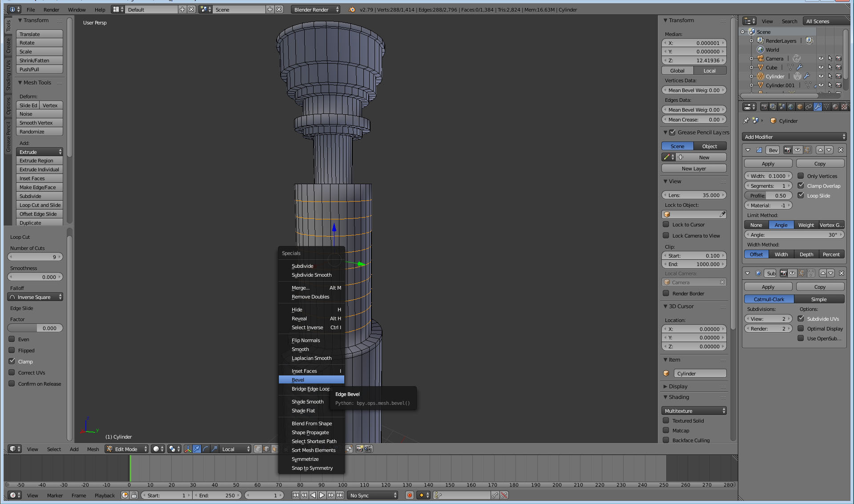Click the eyedropper in Lock to Object
This screenshot has height=504, width=854.
click(722, 214)
